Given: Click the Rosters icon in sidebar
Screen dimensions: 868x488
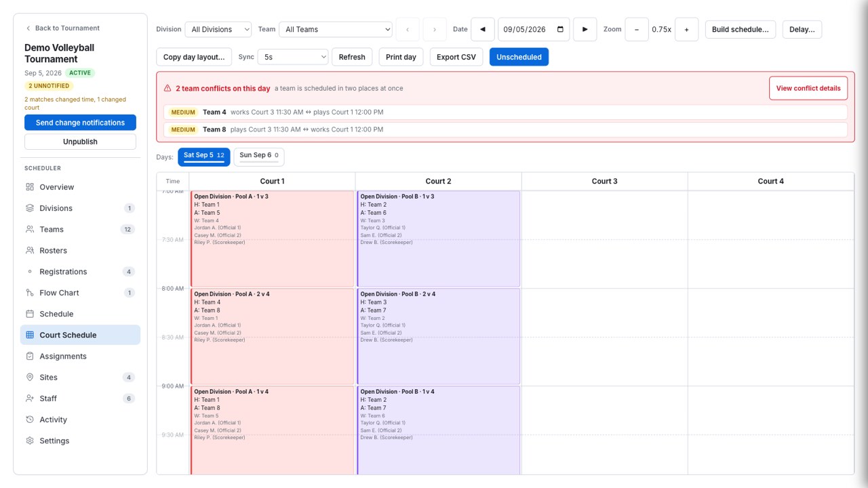Looking at the screenshot, I should tap(30, 250).
